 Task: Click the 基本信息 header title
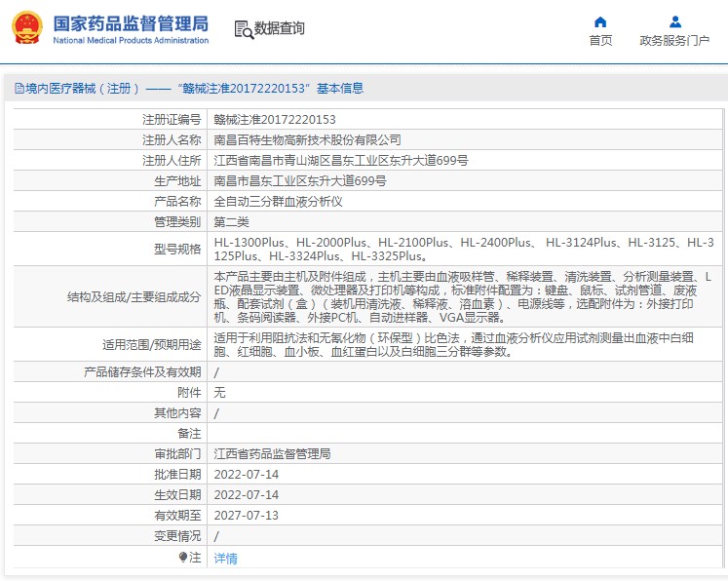(340, 89)
